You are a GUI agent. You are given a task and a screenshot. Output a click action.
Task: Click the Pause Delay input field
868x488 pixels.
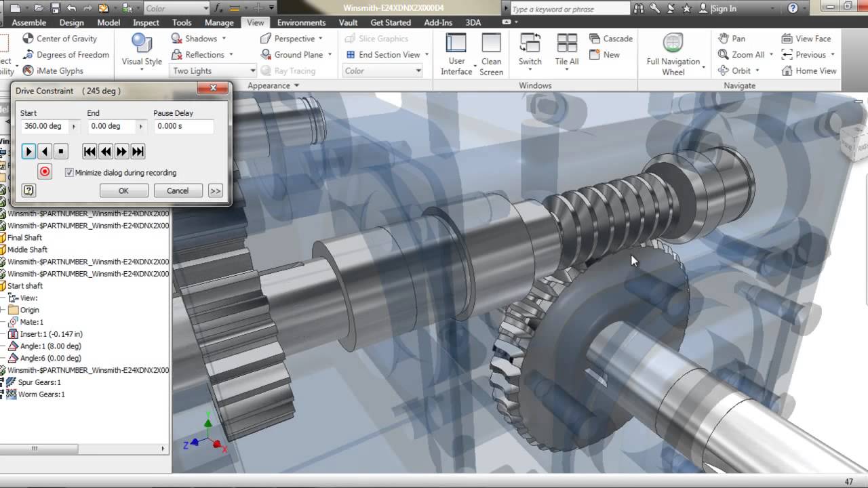[x=183, y=126]
